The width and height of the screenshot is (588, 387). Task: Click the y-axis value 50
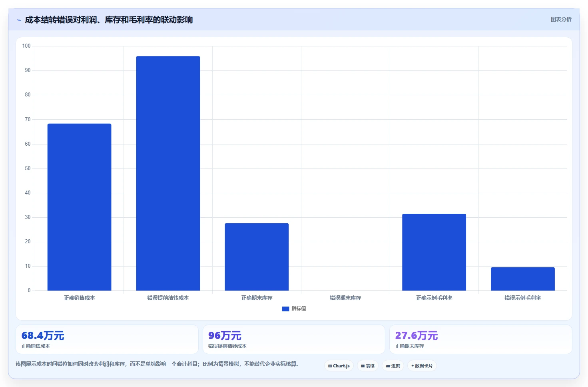pyautogui.click(x=28, y=168)
